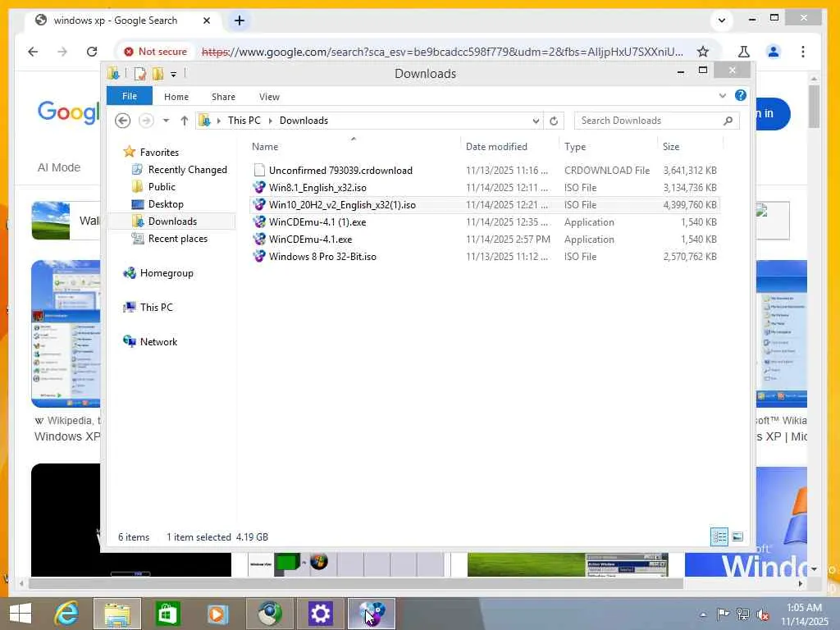840x630 pixels.
Task: Go up one folder level arrow
Action: pos(185,121)
